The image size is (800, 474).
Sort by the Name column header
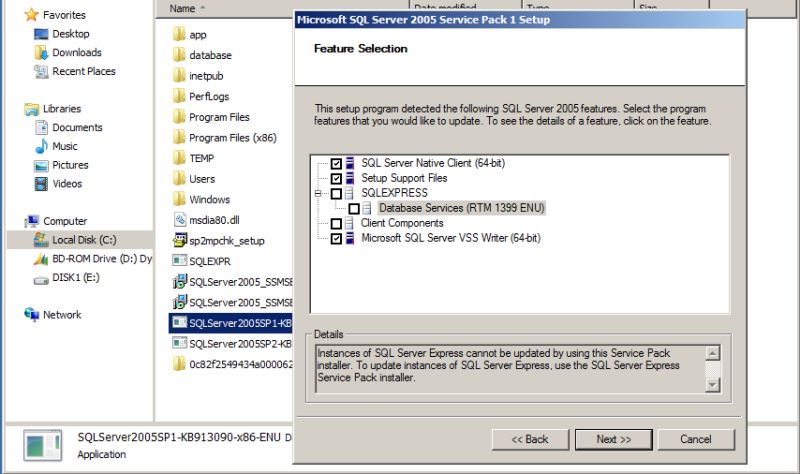183,9
